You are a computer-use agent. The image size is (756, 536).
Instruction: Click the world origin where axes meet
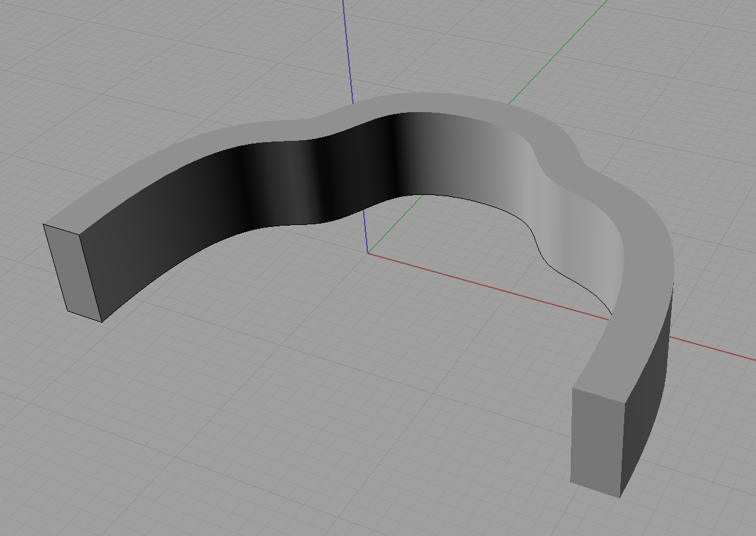368,253
